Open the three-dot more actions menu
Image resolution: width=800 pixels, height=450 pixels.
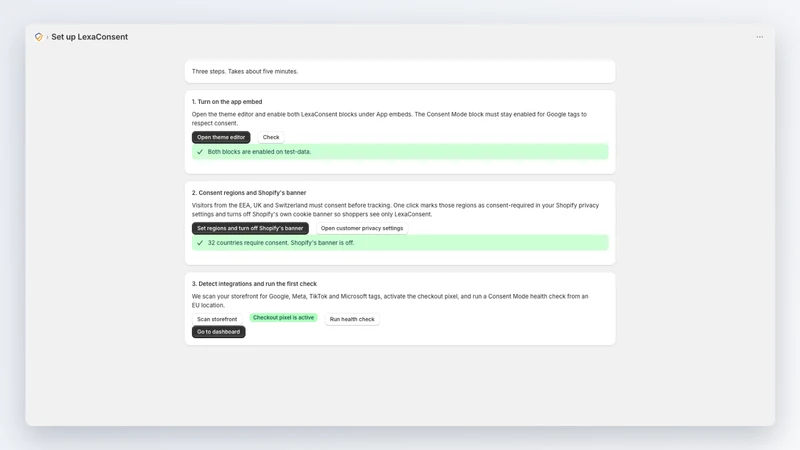point(759,37)
